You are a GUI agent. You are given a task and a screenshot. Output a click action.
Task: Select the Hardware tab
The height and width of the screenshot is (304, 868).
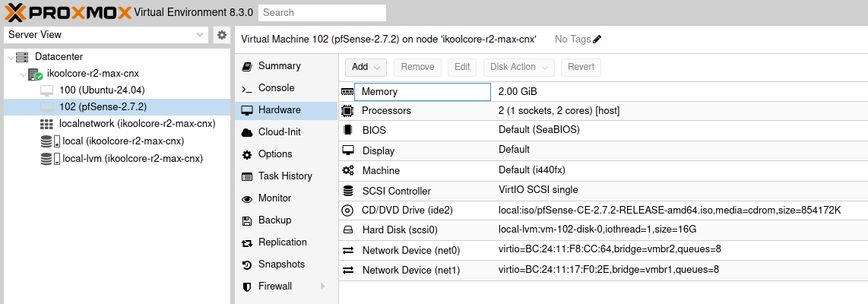click(x=287, y=110)
